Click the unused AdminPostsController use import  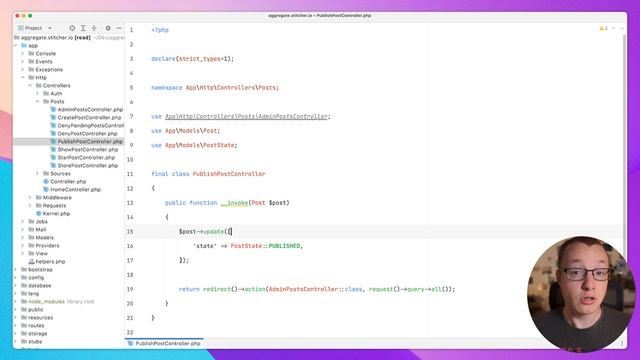click(246, 117)
